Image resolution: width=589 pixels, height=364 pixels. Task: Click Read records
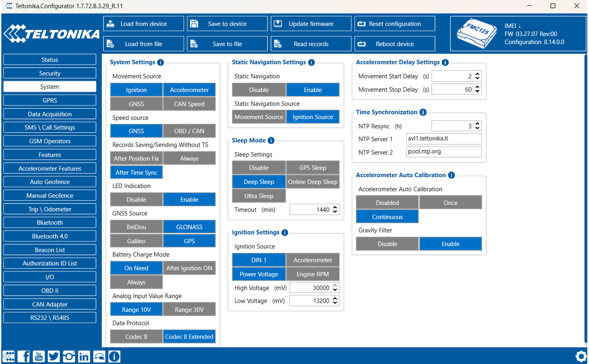point(311,44)
